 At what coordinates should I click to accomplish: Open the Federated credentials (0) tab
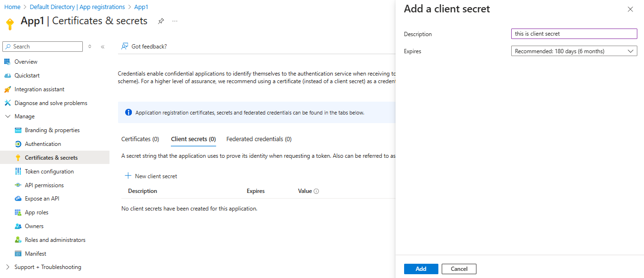pyautogui.click(x=259, y=139)
